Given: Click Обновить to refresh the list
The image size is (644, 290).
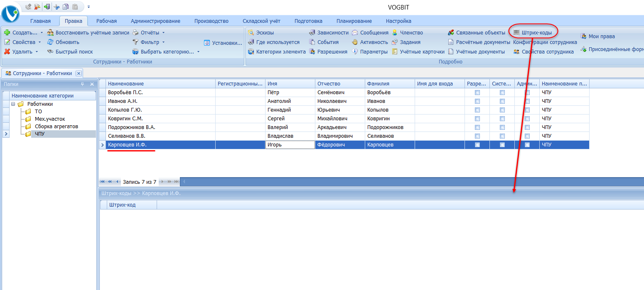Looking at the screenshot, I should (x=63, y=42).
